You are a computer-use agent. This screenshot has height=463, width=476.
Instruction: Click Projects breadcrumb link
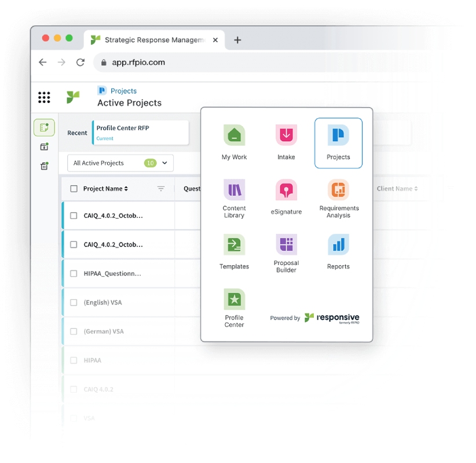click(x=123, y=91)
